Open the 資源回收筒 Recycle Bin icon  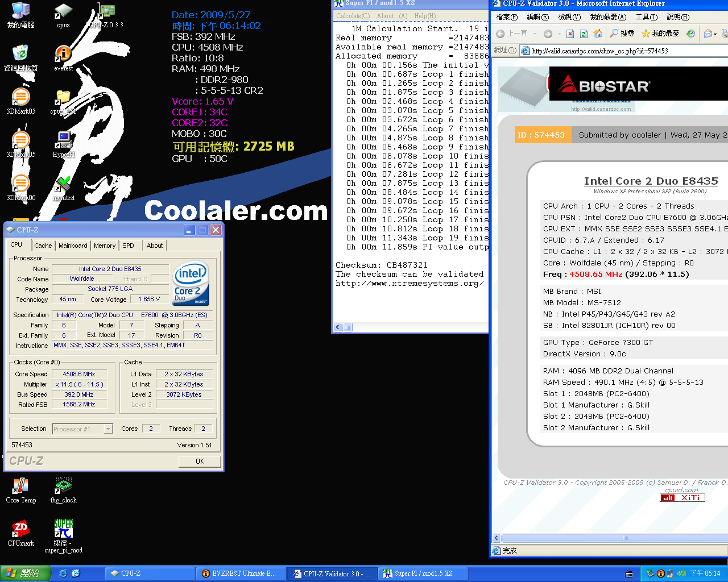[20, 58]
